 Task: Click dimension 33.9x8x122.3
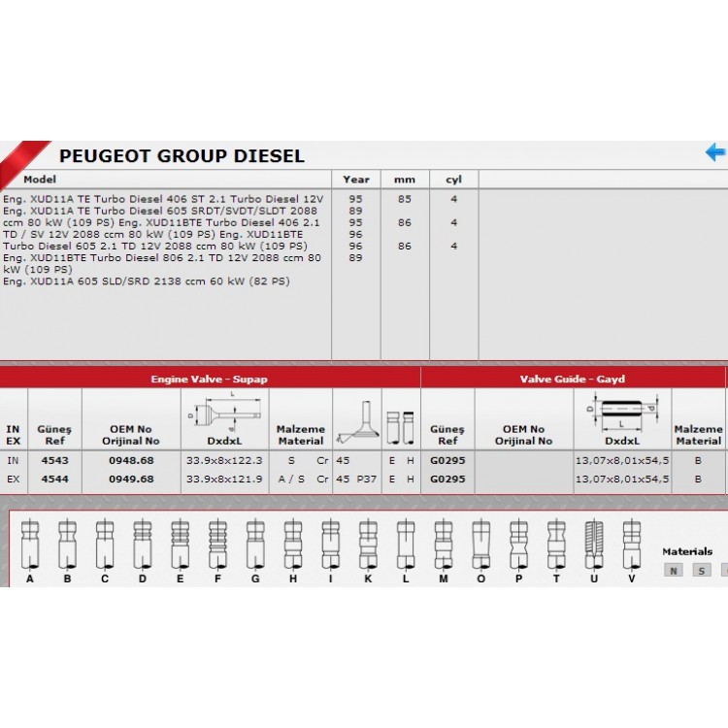point(224,460)
